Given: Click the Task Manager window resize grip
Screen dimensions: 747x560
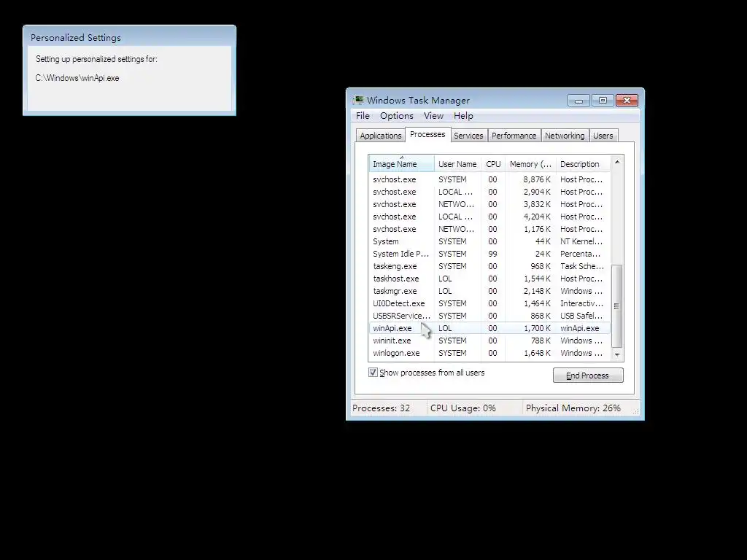Looking at the screenshot, I should click(635, 411).
